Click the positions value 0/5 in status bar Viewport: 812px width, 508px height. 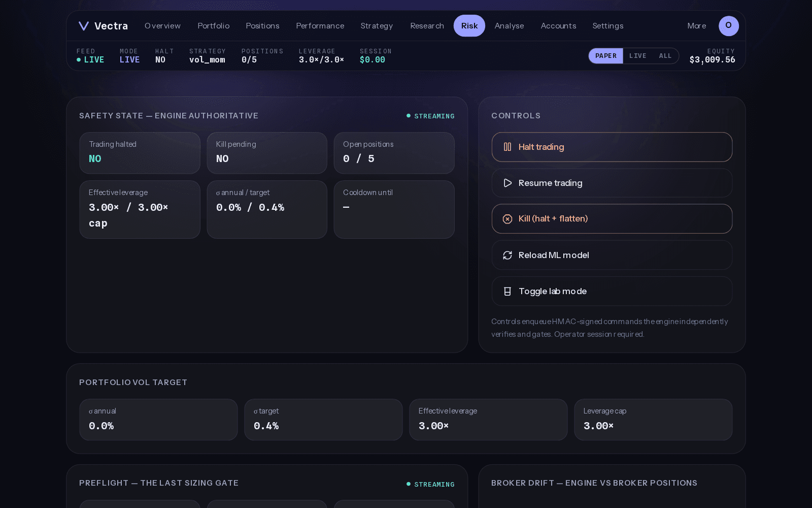[x=249, y=60]
